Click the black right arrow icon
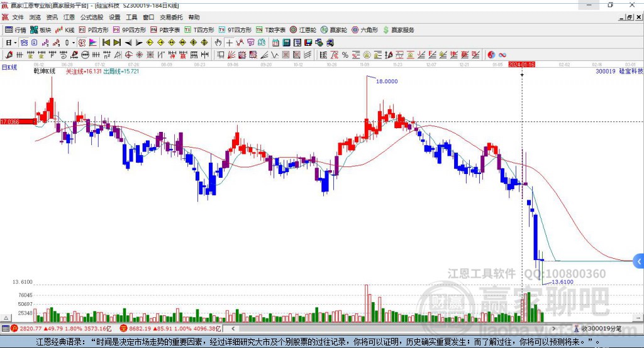Viewport: 644px width, 348px height. pyautogui.click(x=139, y=43)
